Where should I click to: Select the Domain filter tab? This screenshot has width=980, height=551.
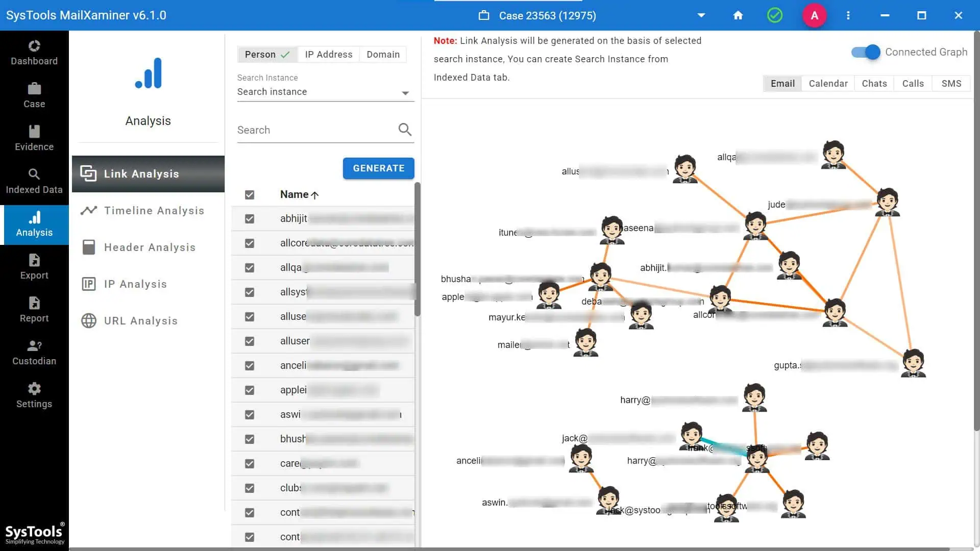click(383, 54)
